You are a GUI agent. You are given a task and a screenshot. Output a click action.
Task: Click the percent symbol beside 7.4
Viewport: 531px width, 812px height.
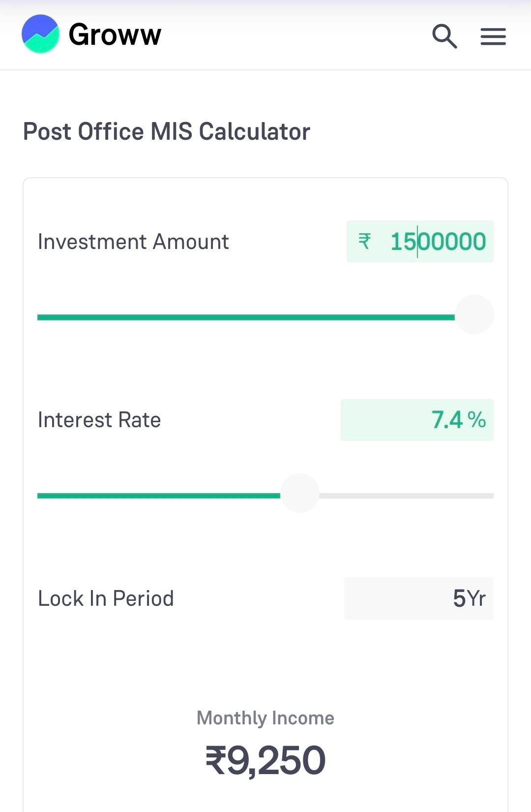tap(476, 420)
